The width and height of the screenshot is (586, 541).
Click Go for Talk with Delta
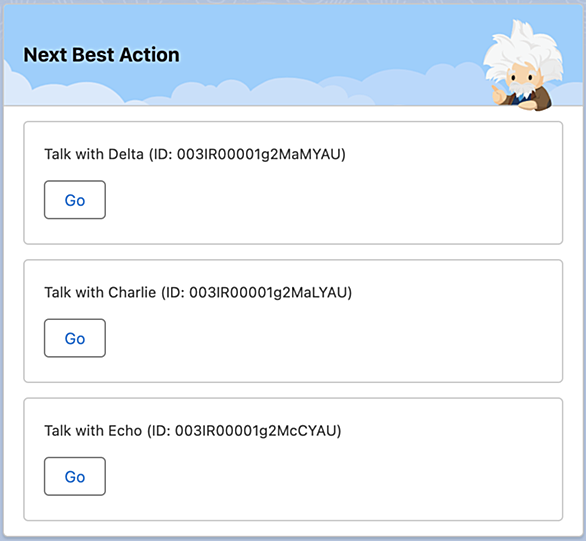75,200
